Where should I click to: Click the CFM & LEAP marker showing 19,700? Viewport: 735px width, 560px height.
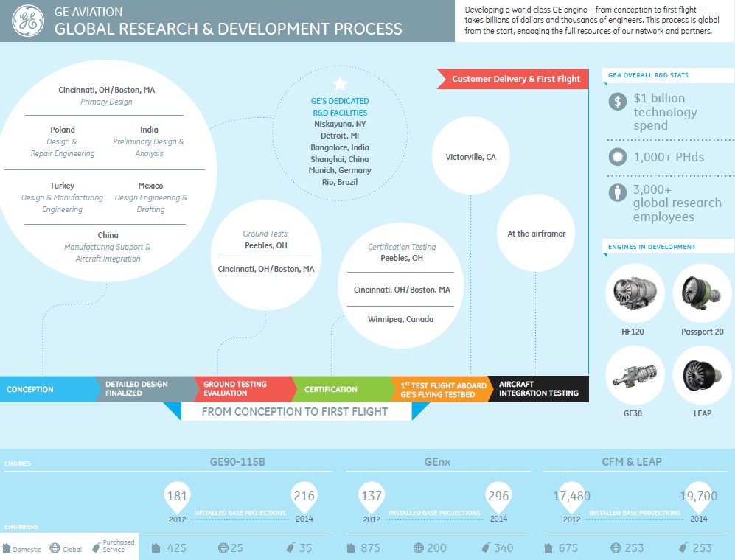[x=698, y=497]
